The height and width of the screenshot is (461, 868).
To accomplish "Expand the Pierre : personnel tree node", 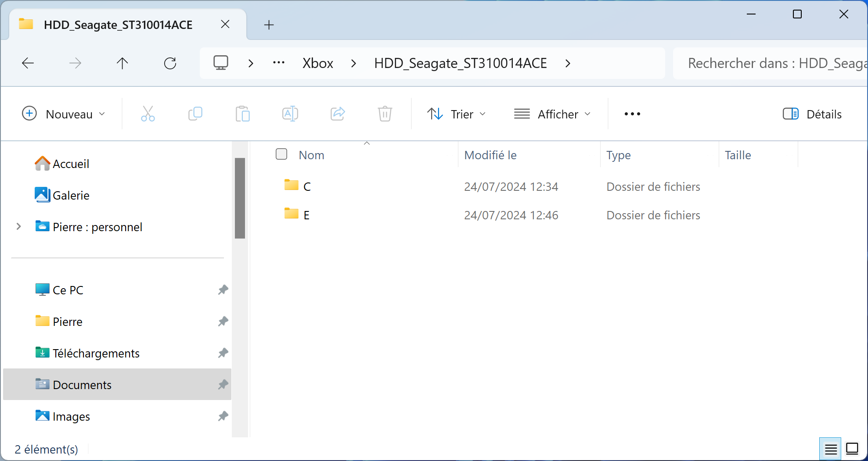I will [x=18, y=227].
